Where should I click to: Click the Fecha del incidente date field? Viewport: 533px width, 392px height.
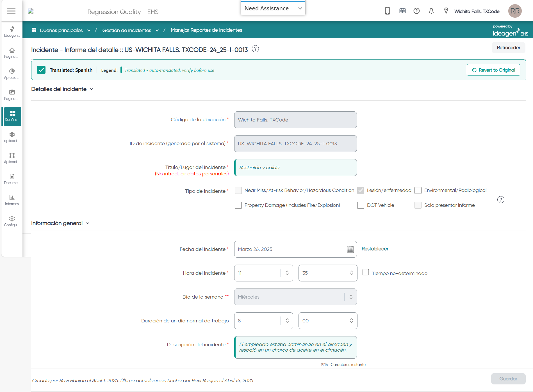point(295,249)
